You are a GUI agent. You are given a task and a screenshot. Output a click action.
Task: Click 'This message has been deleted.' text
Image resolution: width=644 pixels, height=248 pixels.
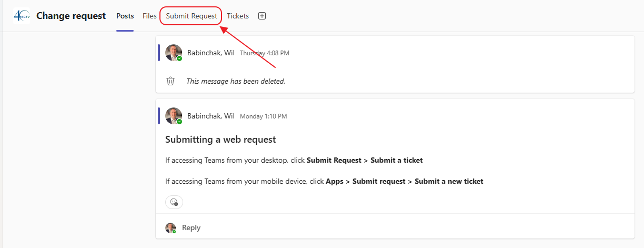click(236, 81)
